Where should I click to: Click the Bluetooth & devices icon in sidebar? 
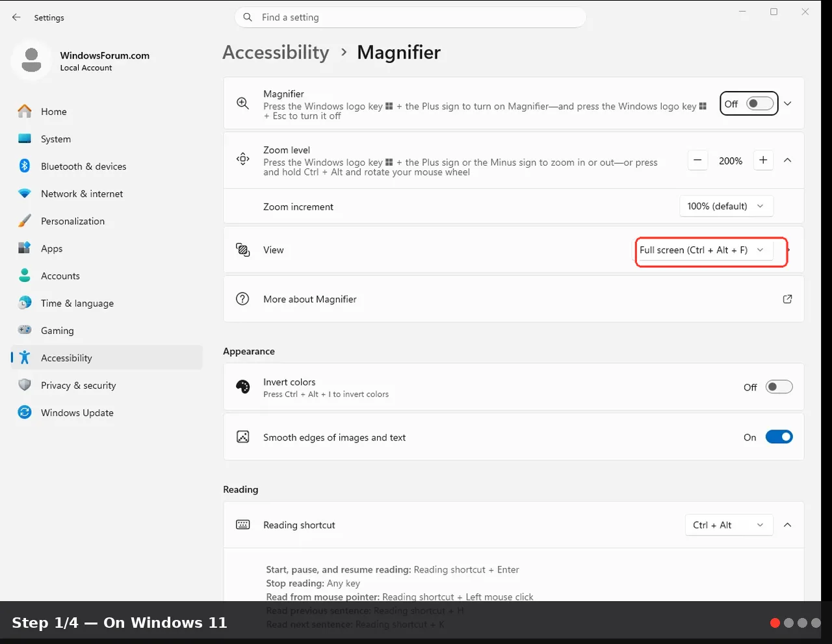coord(25,166)
